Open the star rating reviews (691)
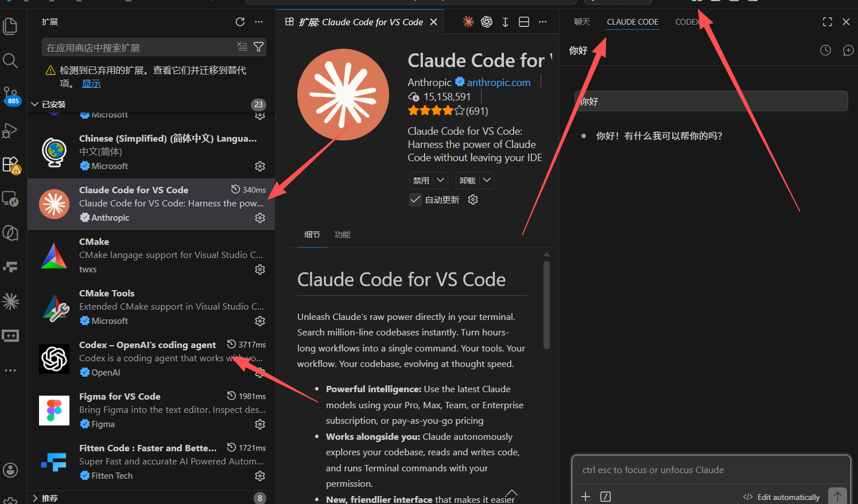The width and height of the screenshot is (858, 504). (x=448, y=111)
